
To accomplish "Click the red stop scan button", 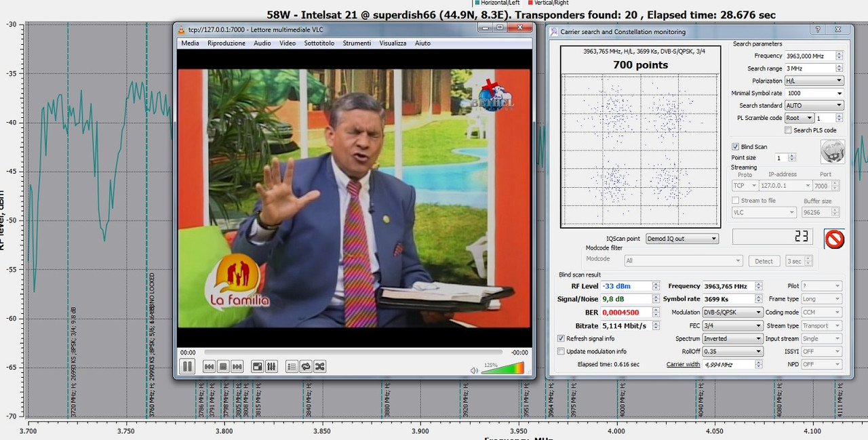I will pyautogui.click(x=834, y=239).
